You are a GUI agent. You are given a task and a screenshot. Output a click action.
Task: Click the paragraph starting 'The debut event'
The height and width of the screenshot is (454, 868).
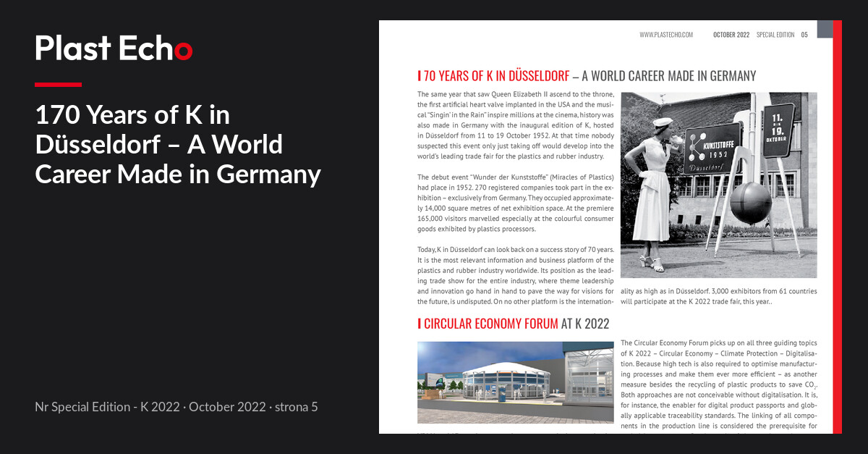[x=516, y=203]
